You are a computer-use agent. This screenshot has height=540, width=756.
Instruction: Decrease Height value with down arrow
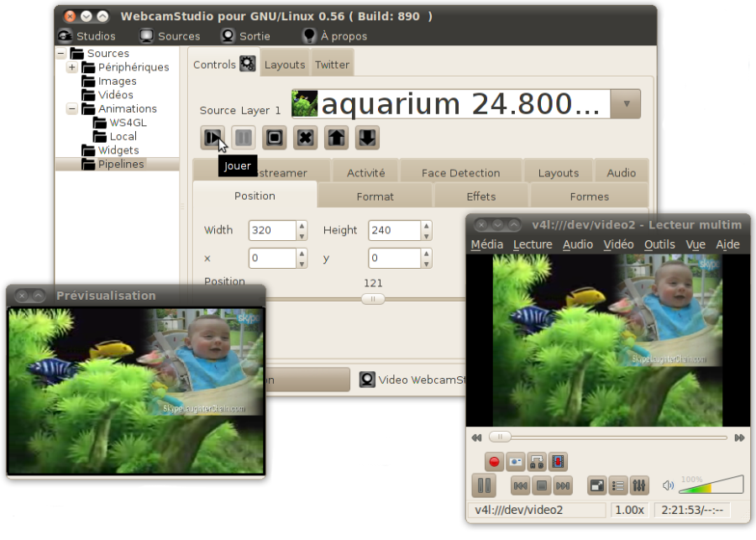(x=426, y=236)
